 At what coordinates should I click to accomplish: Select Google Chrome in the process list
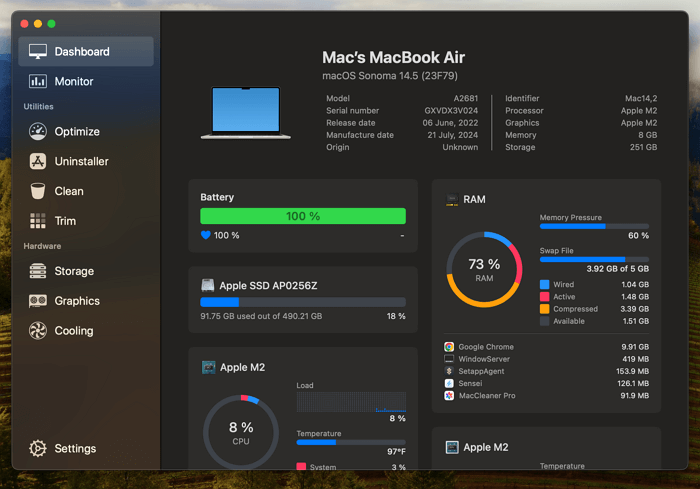(486, 347)
